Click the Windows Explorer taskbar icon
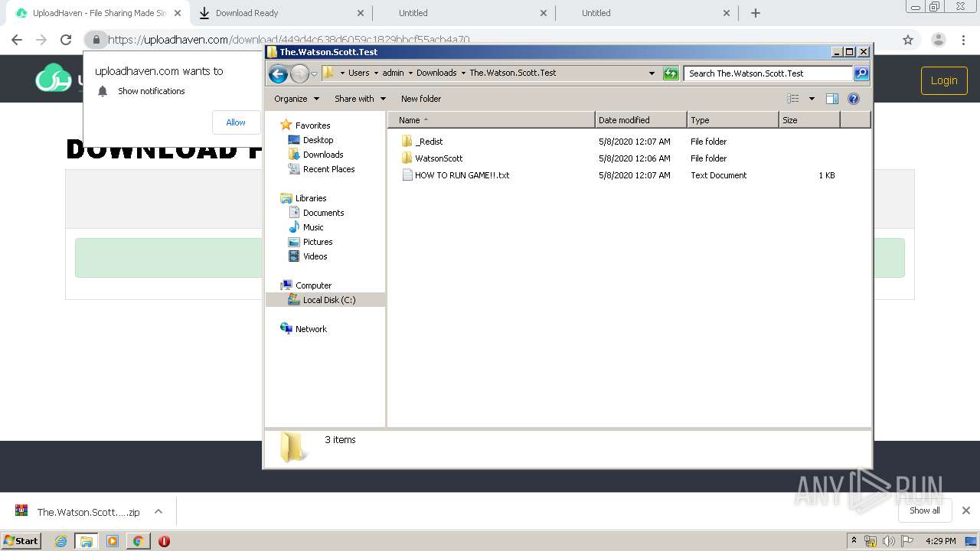The image size is (980, 551). point(87,541)
